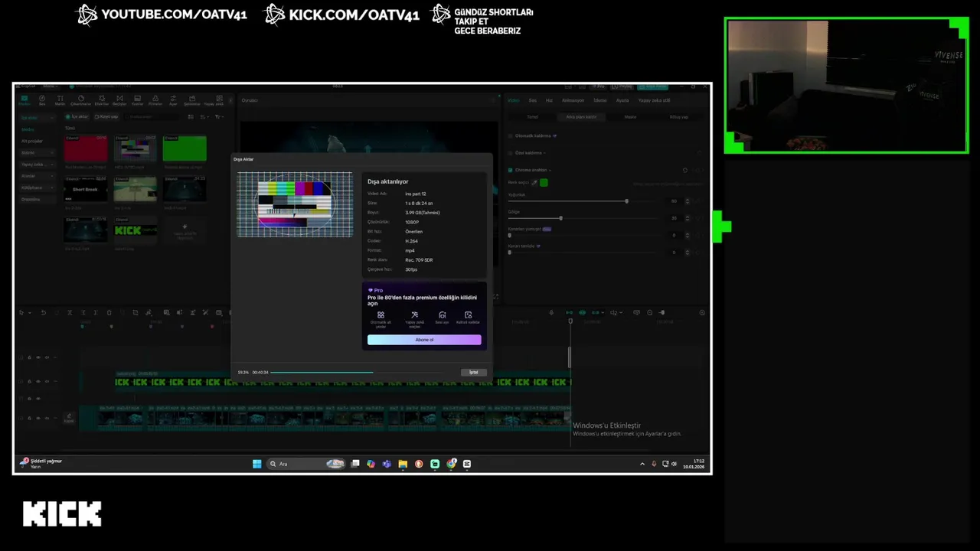Screen dimensions: 980x551
Task: Click the export progress bar
Action: coord(356,373)
